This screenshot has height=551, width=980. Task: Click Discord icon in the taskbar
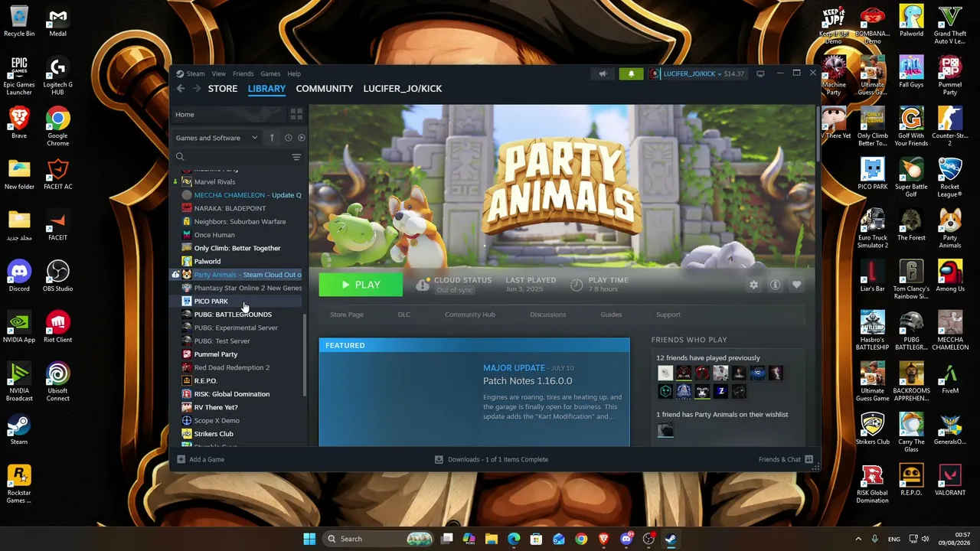(x=626, y=539)
